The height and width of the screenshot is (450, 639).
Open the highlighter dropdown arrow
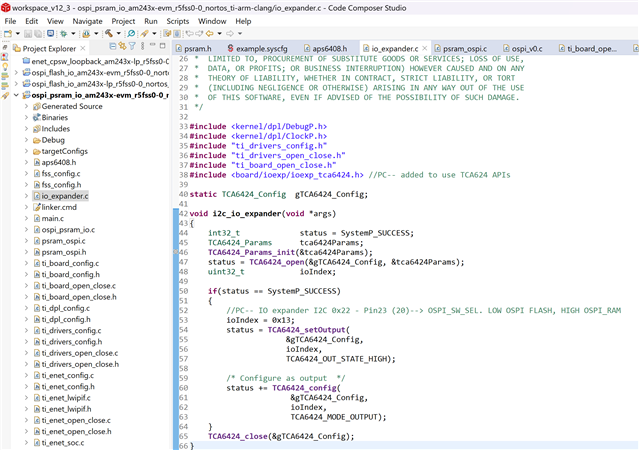point(154,33)
